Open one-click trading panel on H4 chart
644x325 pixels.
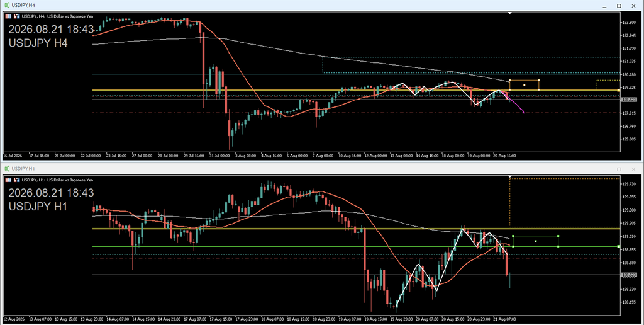[8, 16]
